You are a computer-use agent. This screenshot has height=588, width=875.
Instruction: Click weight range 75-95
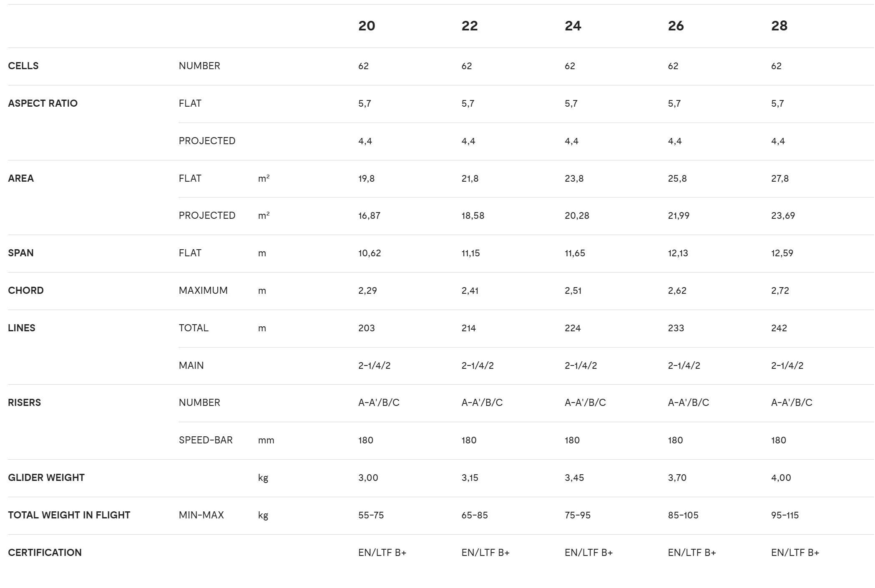click(578, 515)
